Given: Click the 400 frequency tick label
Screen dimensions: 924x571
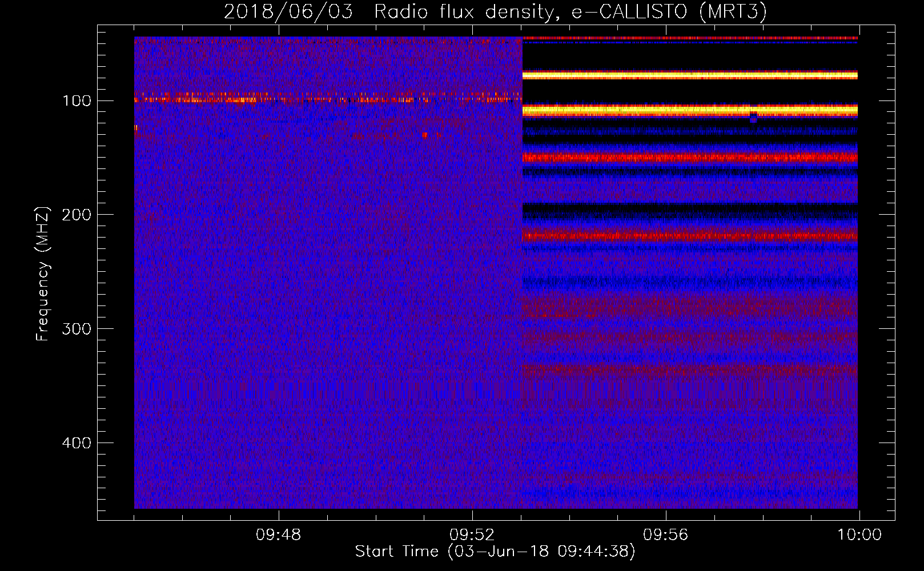Looking at the screenshot, I should (77, 443).
